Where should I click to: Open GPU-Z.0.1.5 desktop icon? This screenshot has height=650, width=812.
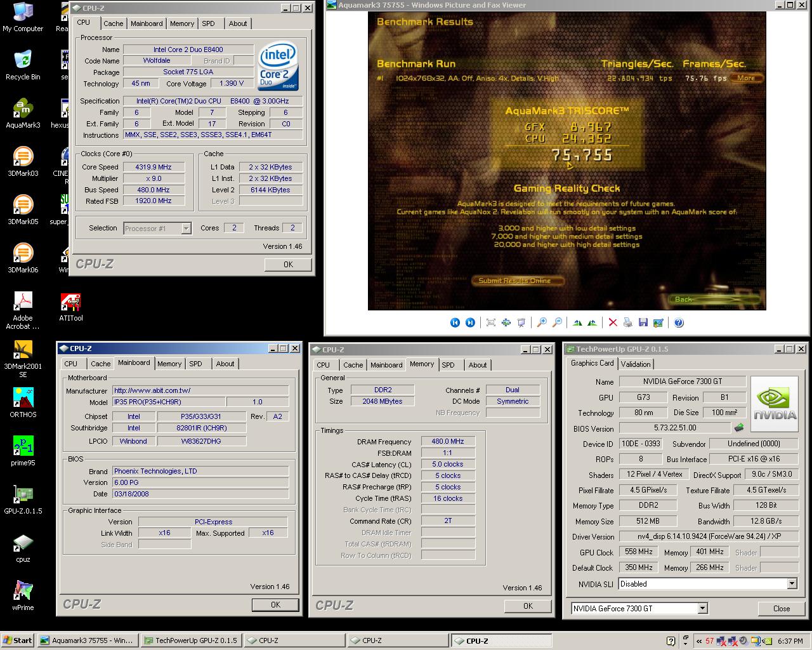23,499
